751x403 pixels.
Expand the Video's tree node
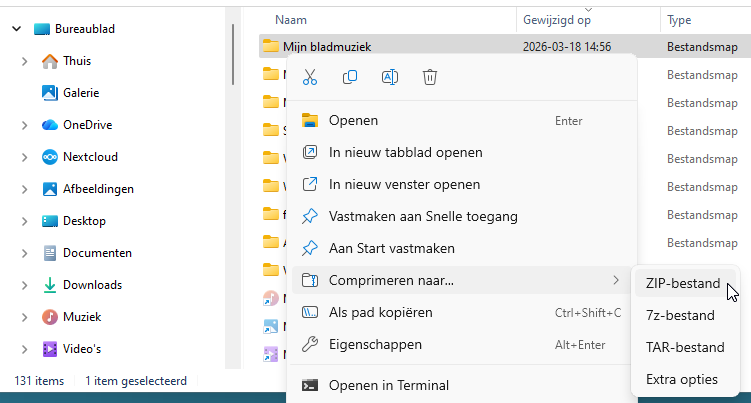[x=24, y=349]
